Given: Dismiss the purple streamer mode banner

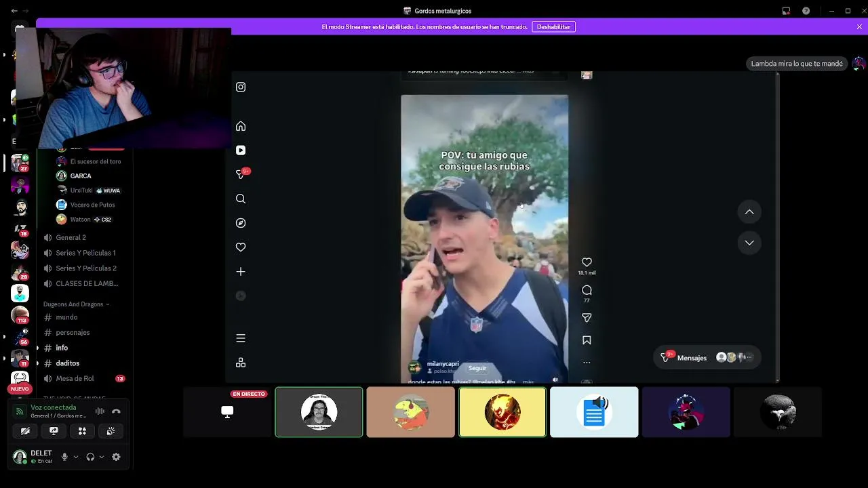Looking at the screenshot, I should (x=859, y=26).
